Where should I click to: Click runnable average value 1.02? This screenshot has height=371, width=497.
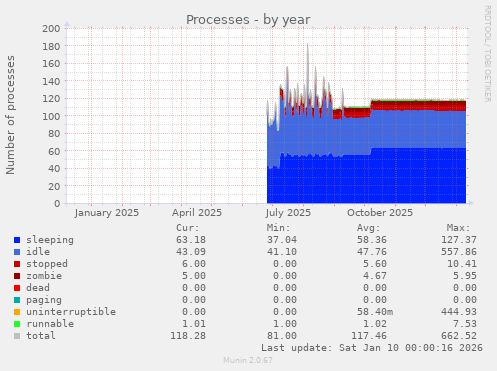[375, 324]
